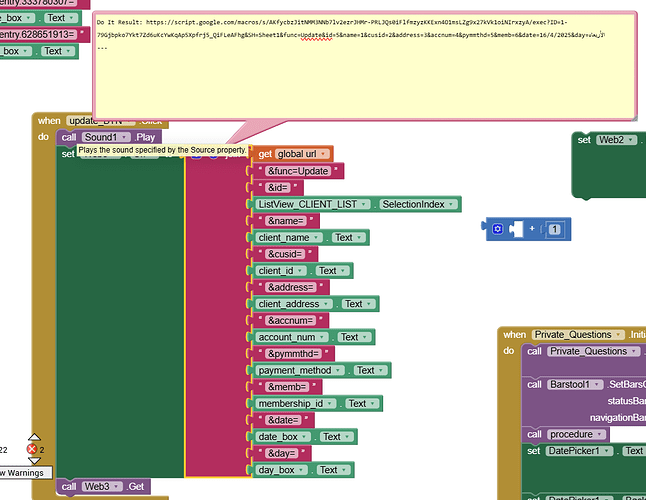This screenshot has width=646, height=500.
Task: Open the SelectionIndex property dropdown
Action: pyautogui.click(x=451, y=204)
